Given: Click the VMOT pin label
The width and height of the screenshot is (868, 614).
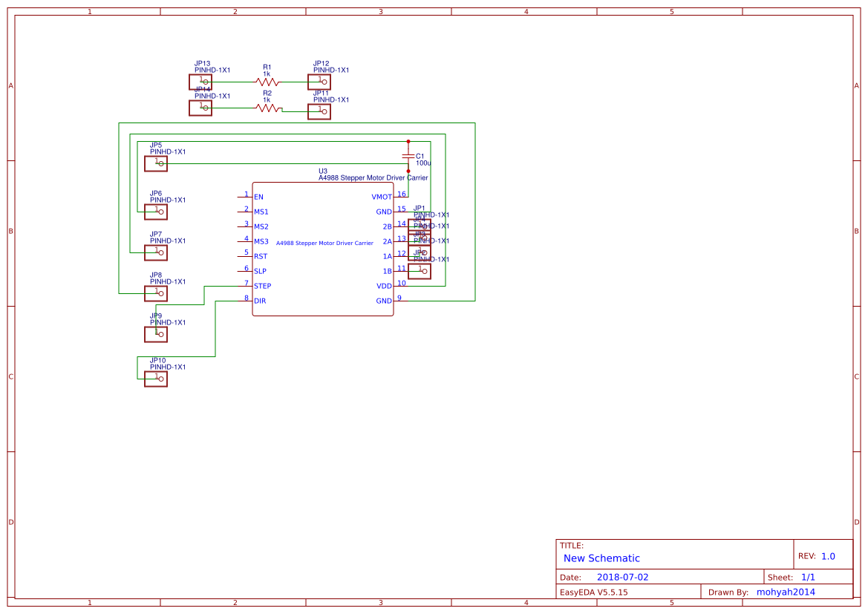Looking at the screenshot, I should [x=382, y=197].
